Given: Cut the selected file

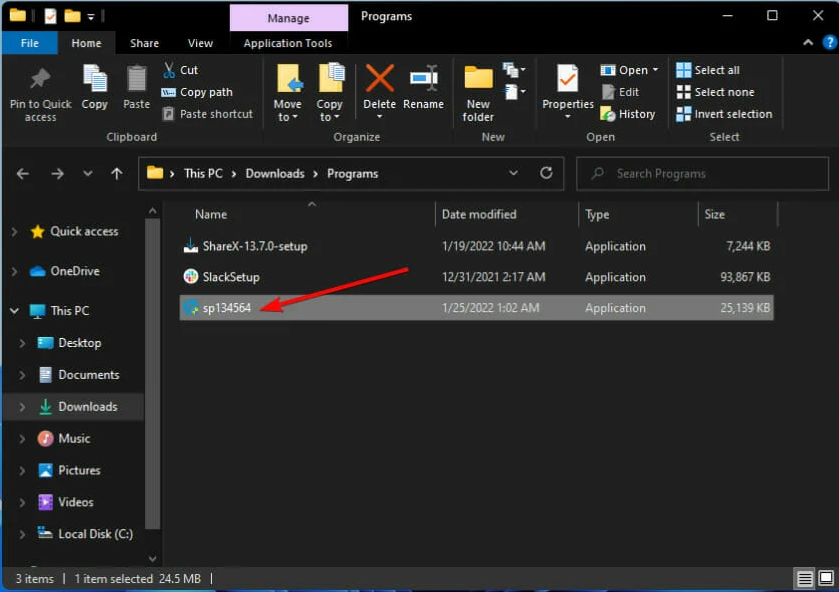Looking at the screenshot, I should [180, 70].
